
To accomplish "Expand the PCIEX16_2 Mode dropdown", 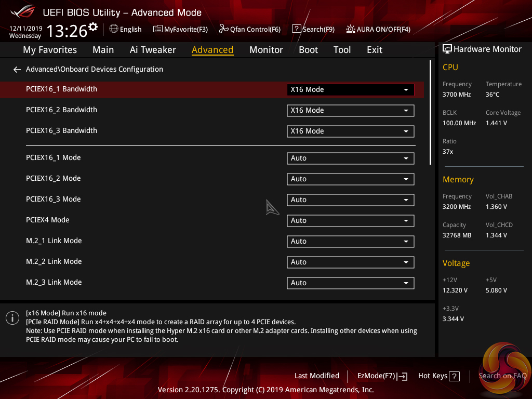I will pos(351,179).
